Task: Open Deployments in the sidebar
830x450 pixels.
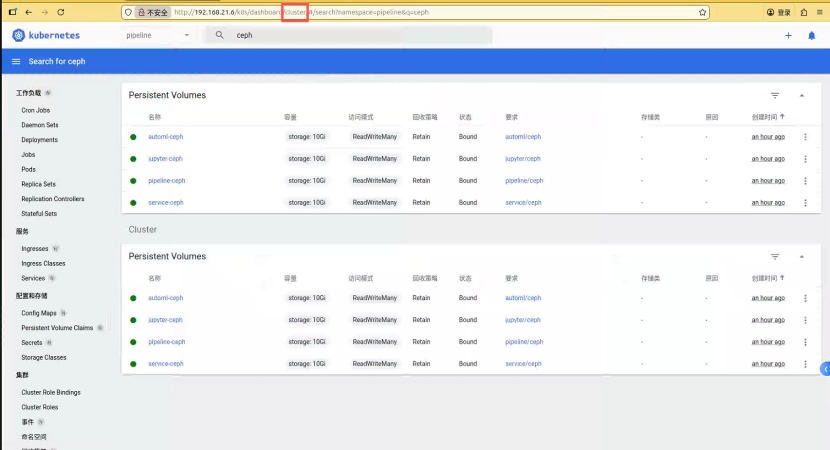Action: coord(40,140)
